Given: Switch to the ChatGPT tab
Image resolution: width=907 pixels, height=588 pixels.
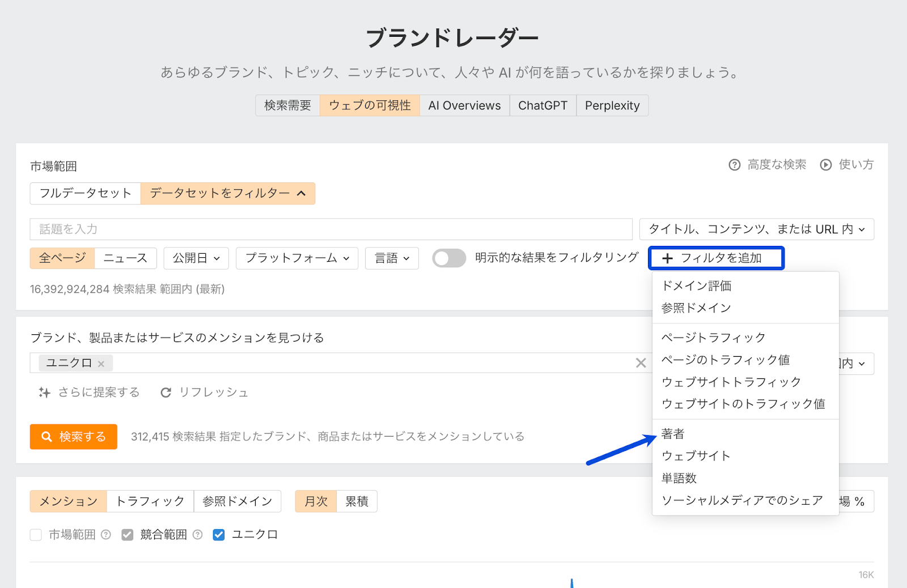Looking at the screenshot, I should tap(542, 106).
